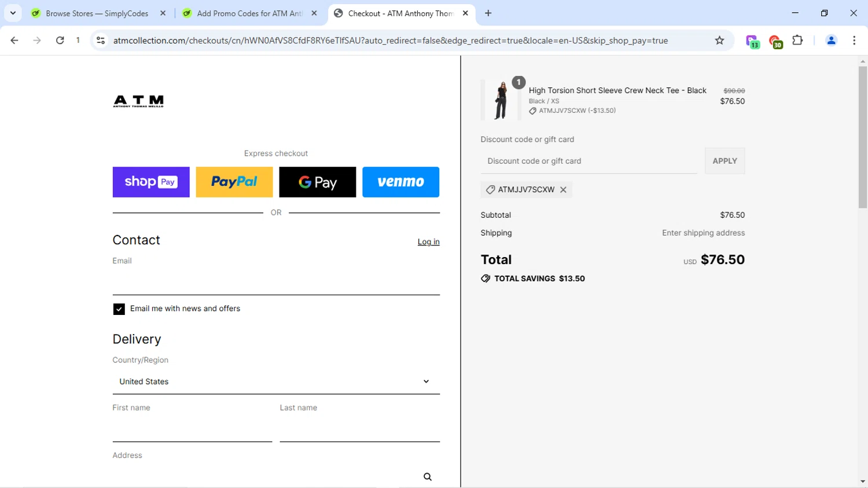Focus the Email input field
The image size is (868, 488).
(276, 281)
